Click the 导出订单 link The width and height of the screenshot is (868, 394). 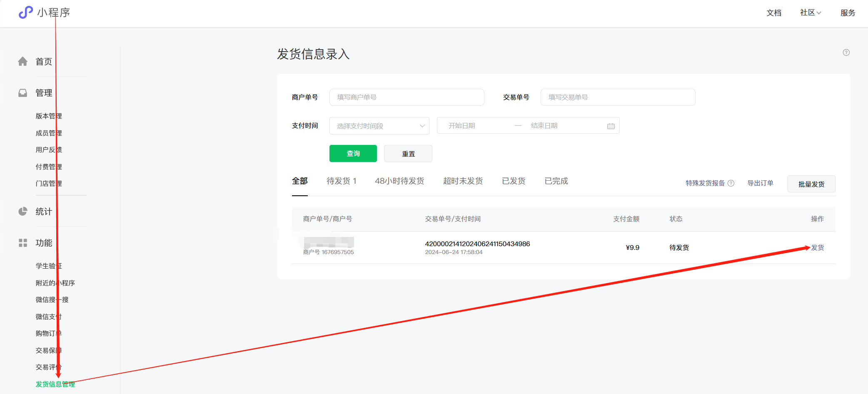pos(760,183)
